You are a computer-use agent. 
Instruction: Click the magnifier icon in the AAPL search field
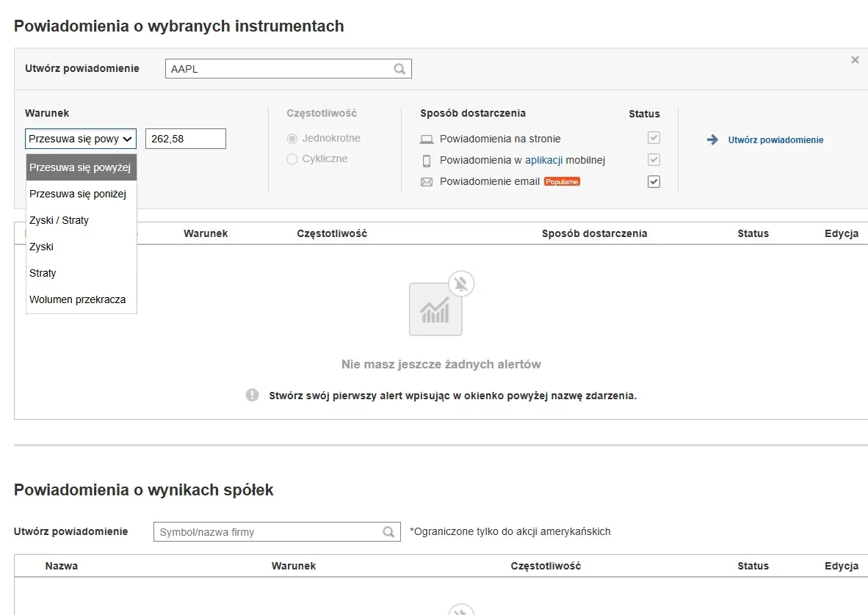(399, 68)
